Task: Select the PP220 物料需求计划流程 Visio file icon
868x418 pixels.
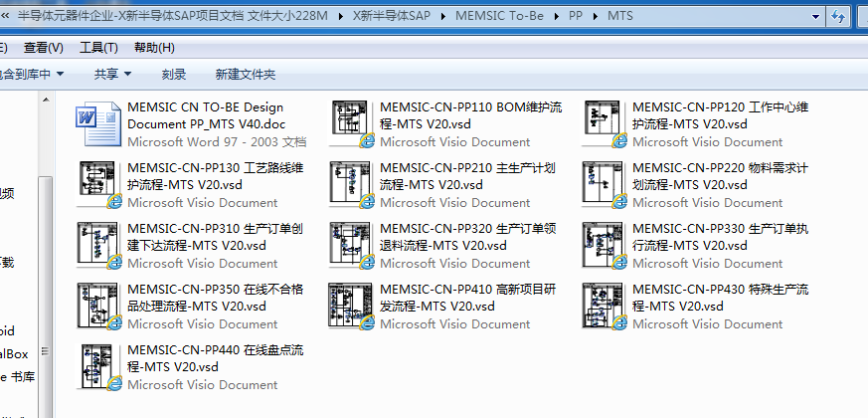Action: pos(604,184)
